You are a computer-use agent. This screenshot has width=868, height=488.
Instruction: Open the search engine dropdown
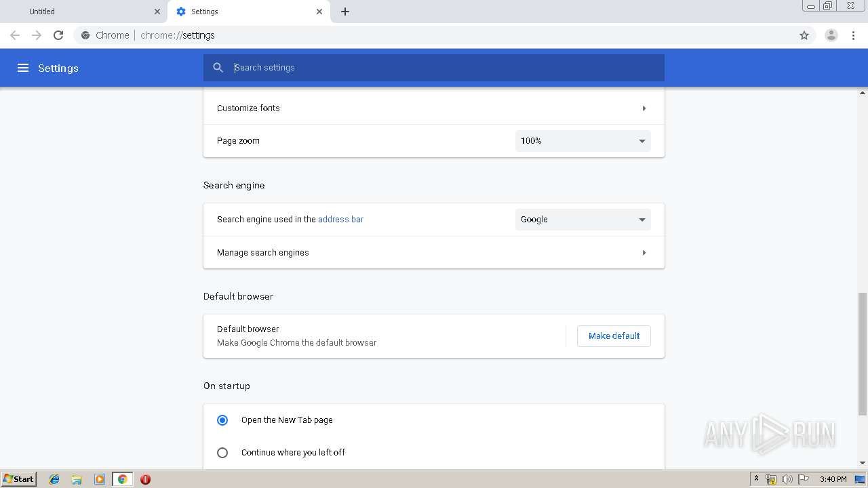(x=583, y=220)
